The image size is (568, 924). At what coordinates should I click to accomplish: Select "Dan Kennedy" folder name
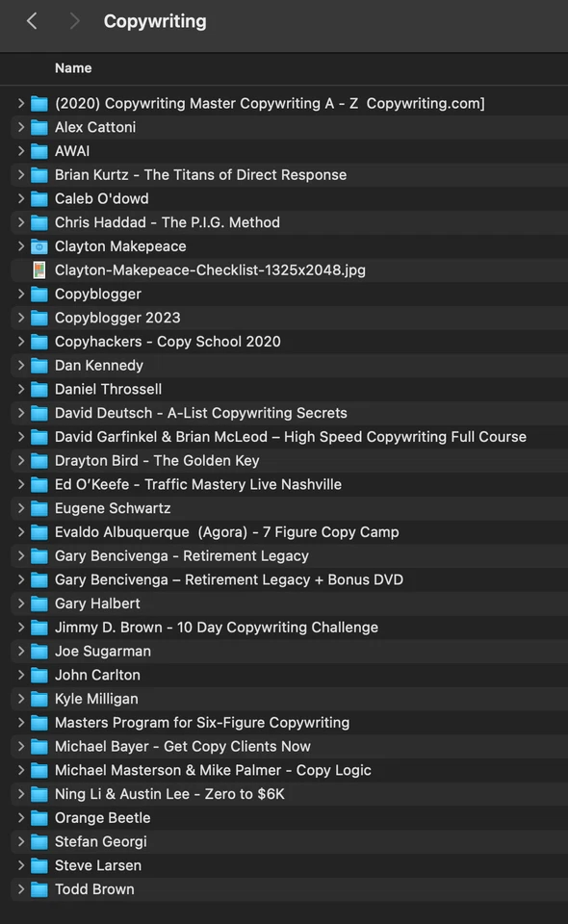pos(98,366)
